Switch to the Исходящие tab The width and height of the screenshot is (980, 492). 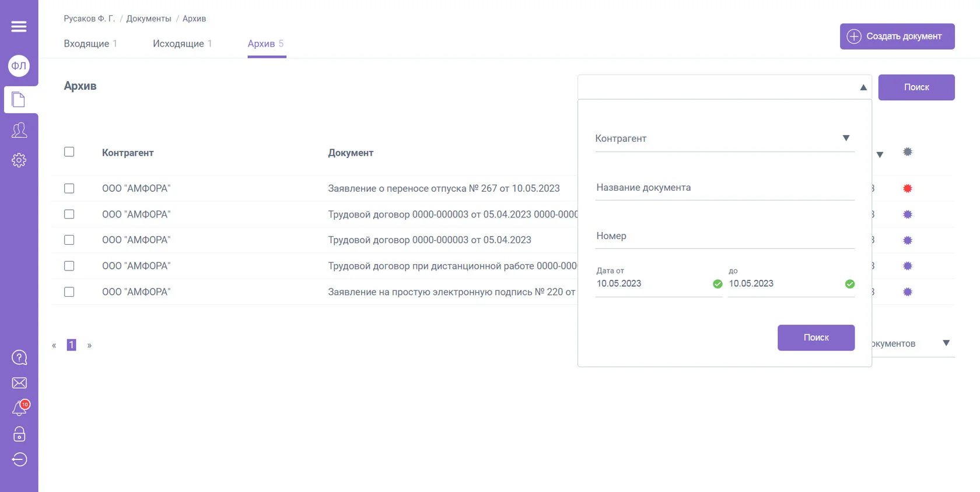coord(178,44)
